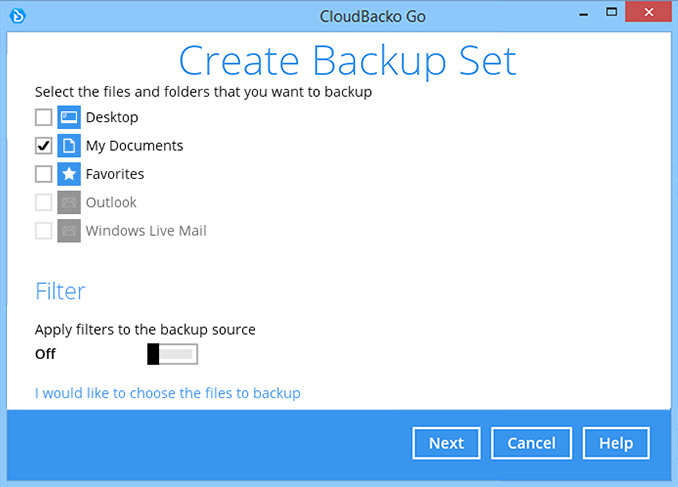Click 'Apply filters to the backup source' text

coord(145,330)
